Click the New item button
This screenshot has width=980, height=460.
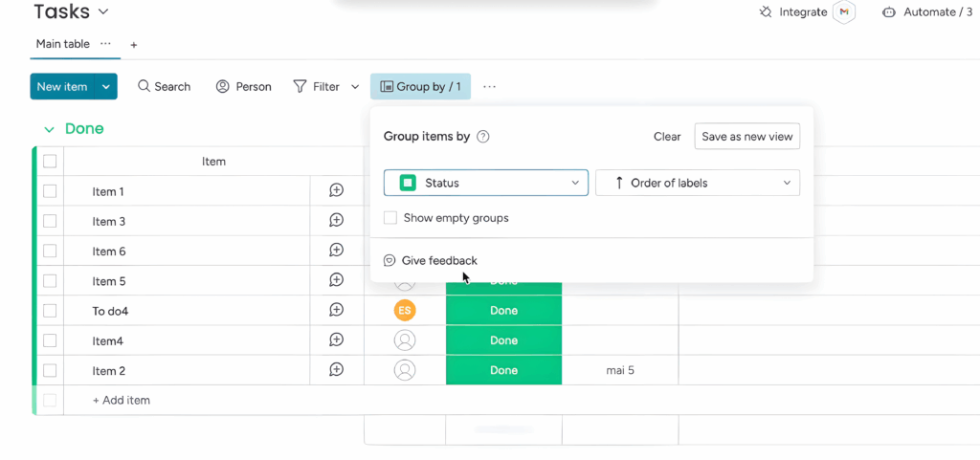pyautogui.click(x=62, y=87)
